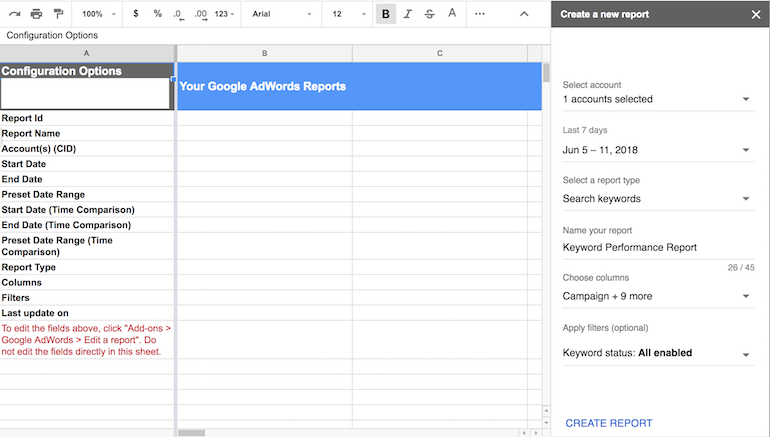Click the horizontal scrollbar thumb of sheet
This screenshot has height=437, width=770.
(192, 433)
